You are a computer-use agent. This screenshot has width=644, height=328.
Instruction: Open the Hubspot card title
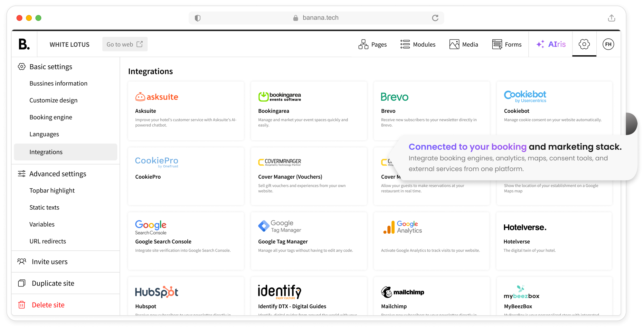coord(146,306)
